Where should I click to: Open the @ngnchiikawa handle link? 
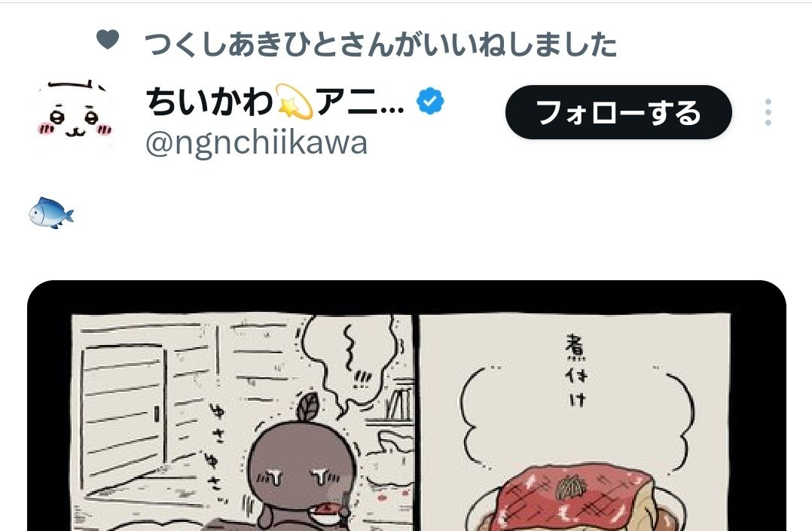[256, 143]
